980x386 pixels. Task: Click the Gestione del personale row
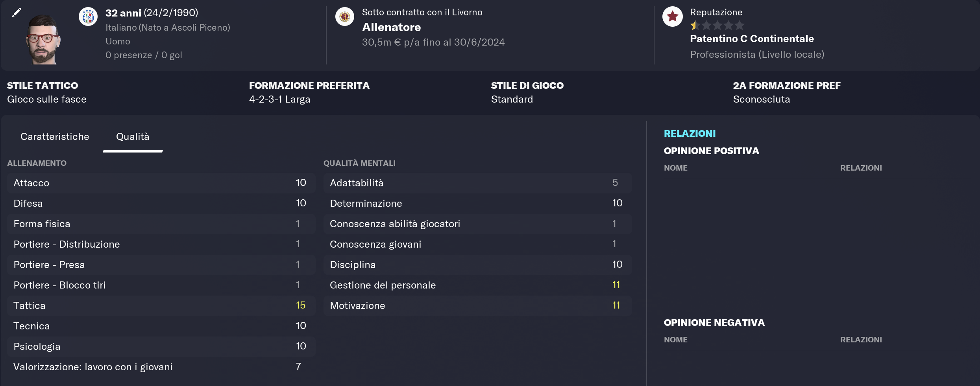[477, 285]
